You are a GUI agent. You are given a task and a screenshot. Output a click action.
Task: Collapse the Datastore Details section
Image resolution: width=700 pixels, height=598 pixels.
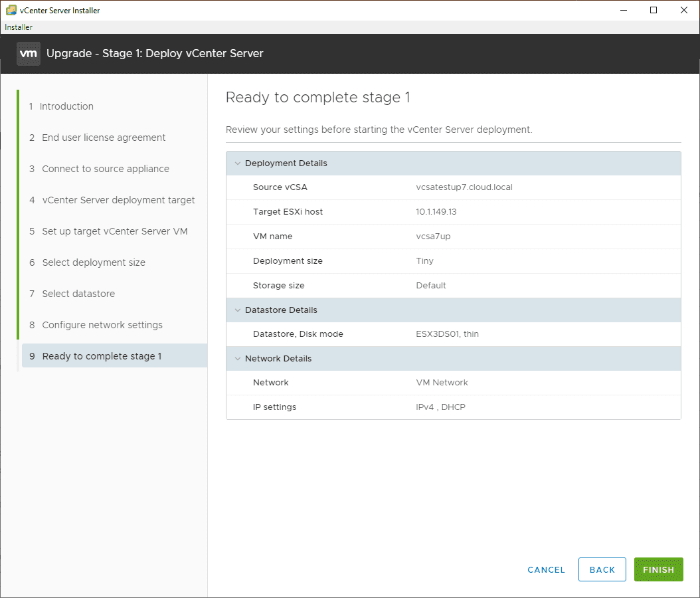(x=237, y=310)
